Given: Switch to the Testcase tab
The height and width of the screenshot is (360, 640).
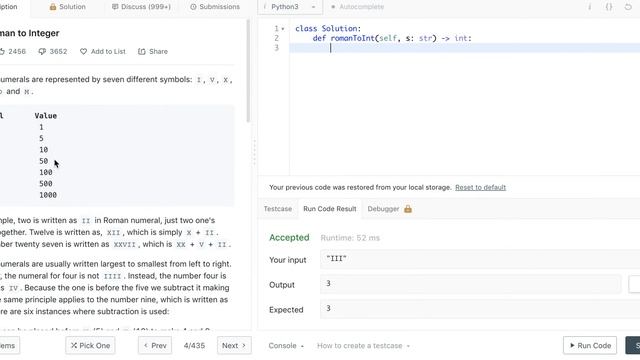Looking at the screenshot, I should tap(278, 209).
